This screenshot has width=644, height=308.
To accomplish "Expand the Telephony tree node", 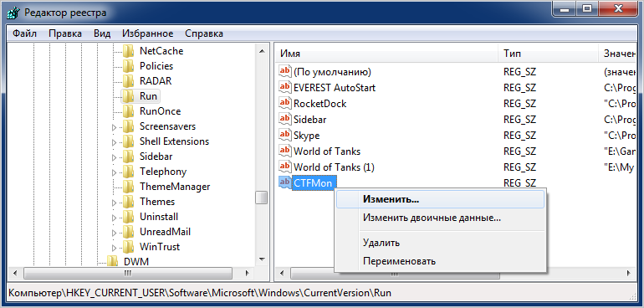I will [115, 172].
